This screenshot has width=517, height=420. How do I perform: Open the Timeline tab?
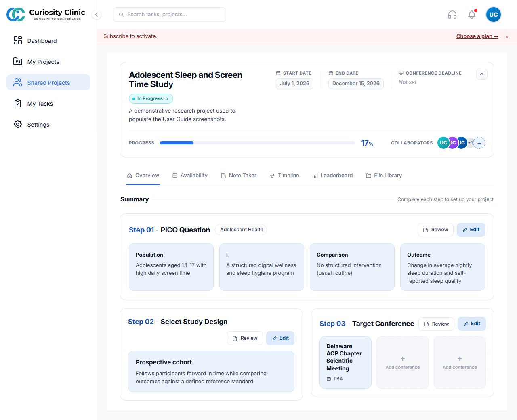click(284, 176)
